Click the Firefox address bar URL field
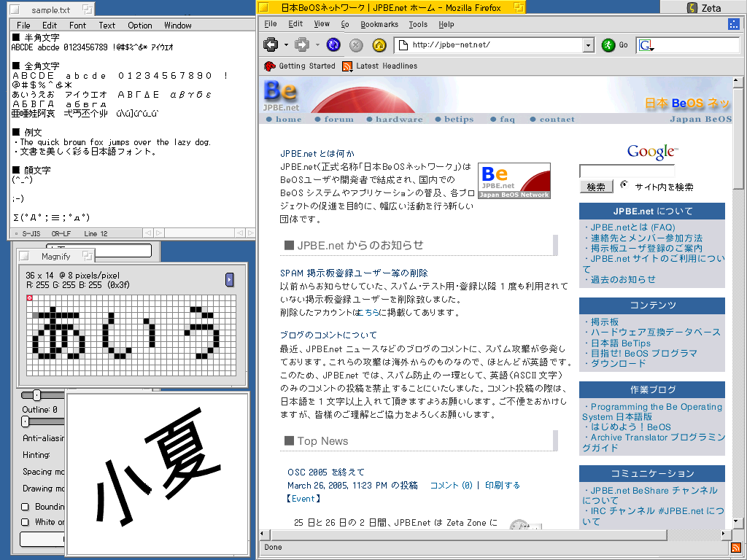This screenshot has height=560, width=747. 496,45
